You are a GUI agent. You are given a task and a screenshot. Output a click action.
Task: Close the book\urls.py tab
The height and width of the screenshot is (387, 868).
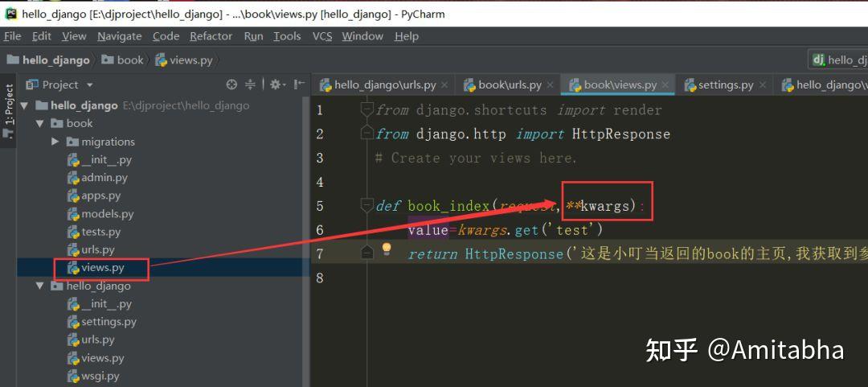pos(550,84)
